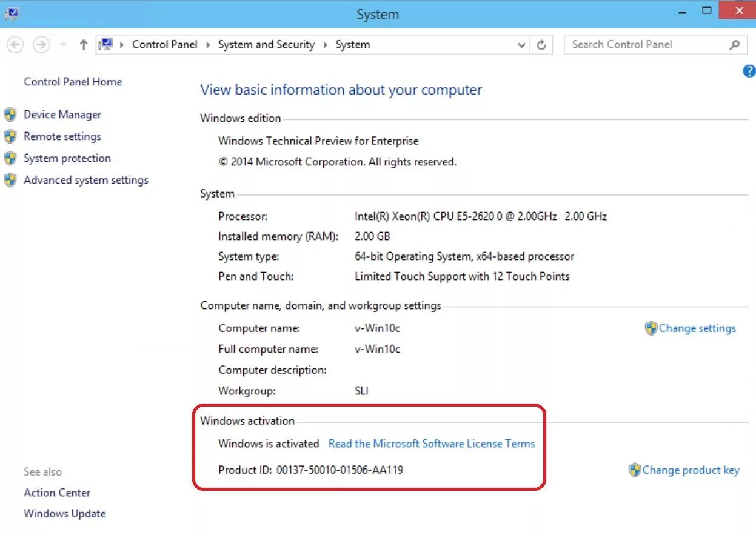
Task: Click the '2.00 GB' RAM value
Action: click(x=372, y=236)
